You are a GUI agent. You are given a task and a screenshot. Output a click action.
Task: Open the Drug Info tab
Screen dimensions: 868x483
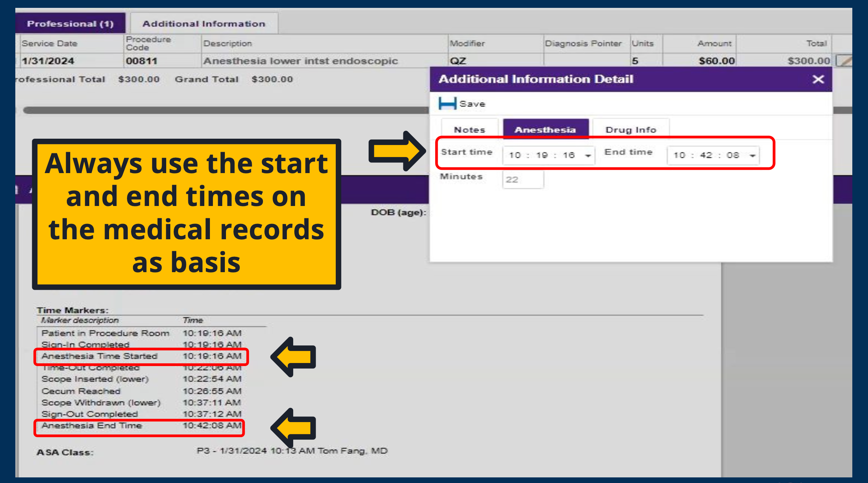pyautogui.click(x=631, y=129)
